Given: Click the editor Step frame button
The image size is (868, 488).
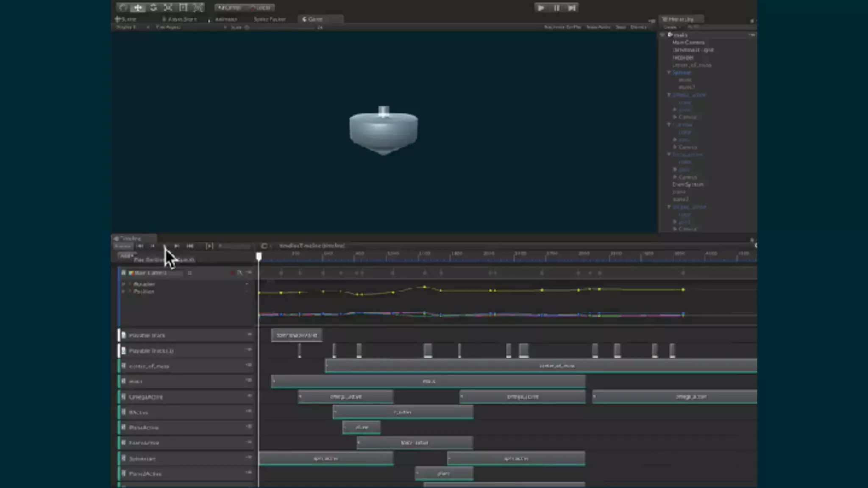Looking at the screenshot, I should pos(572,8).
